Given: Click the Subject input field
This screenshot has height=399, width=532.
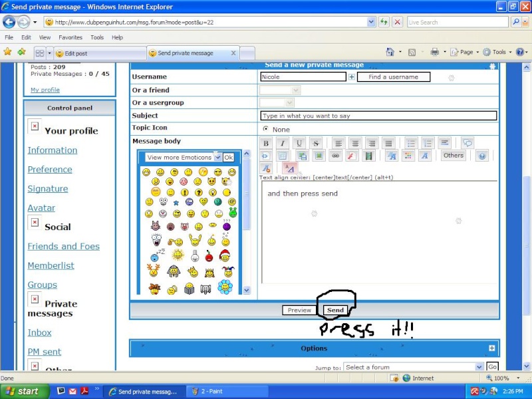Looking at the screenshot, I should (x=378, y=116).
